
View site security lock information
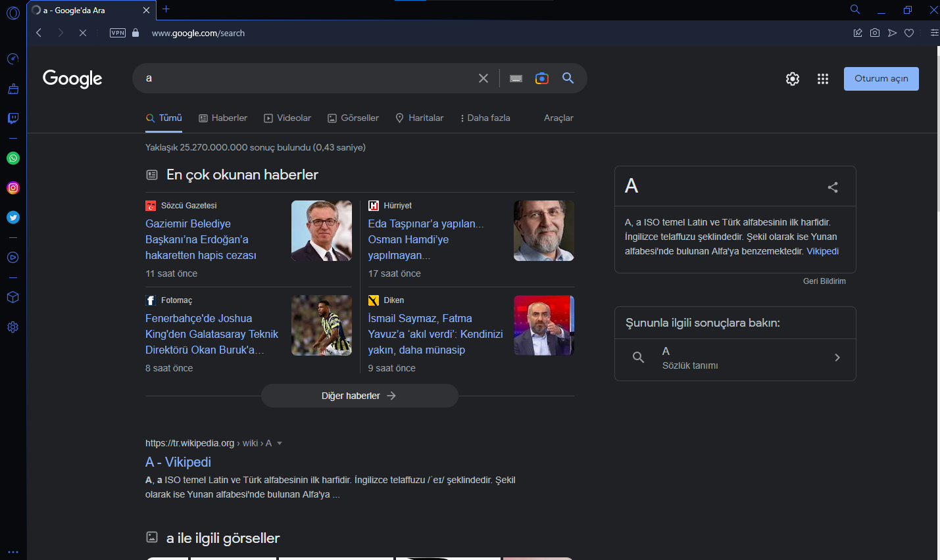tap(136, 33)
